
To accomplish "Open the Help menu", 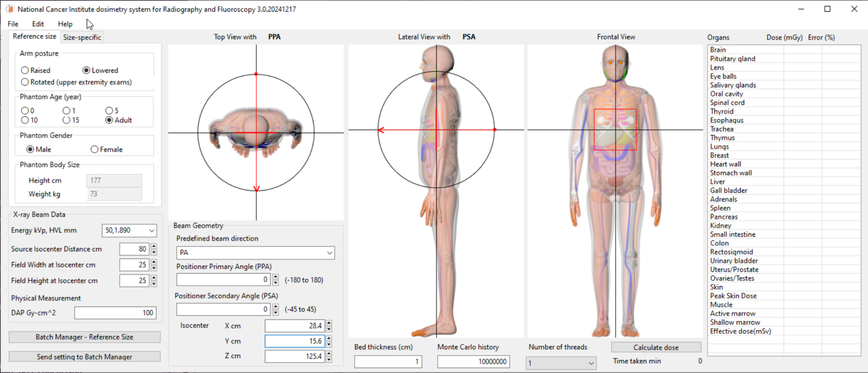I will pos(65,24).
